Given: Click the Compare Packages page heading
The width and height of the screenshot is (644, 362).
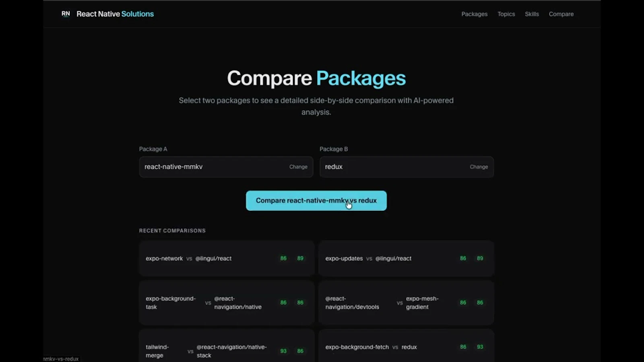Looking at the screenshot, I should click(316, 78).
